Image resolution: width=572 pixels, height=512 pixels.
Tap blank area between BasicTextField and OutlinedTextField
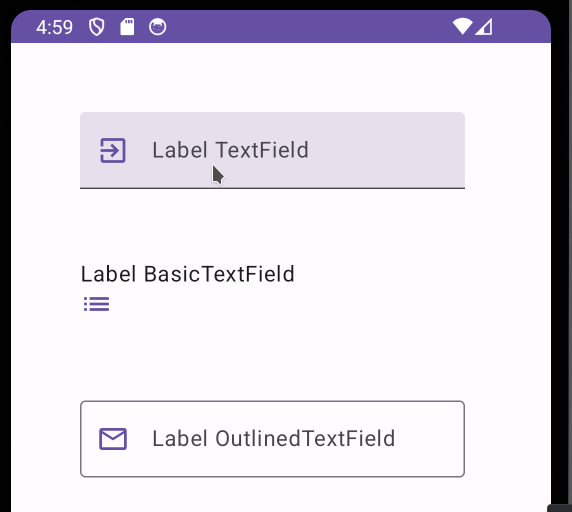click(272, 357)
